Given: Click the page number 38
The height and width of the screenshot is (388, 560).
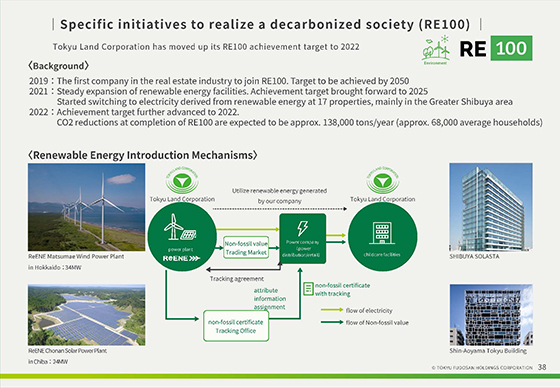Looking at the screenshot, I should click(542, 367).
